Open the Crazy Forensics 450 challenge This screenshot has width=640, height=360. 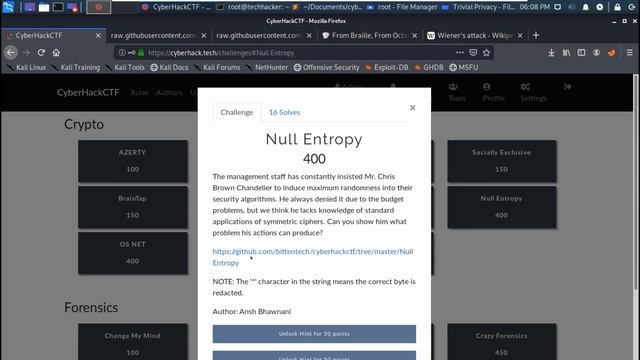(502, 342)
